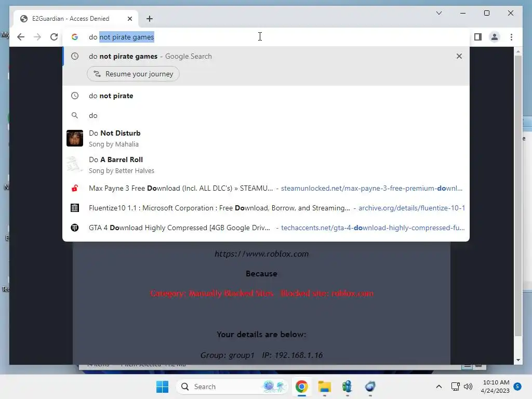Open the Chrome three-dot menu

[x=511, y=37]
